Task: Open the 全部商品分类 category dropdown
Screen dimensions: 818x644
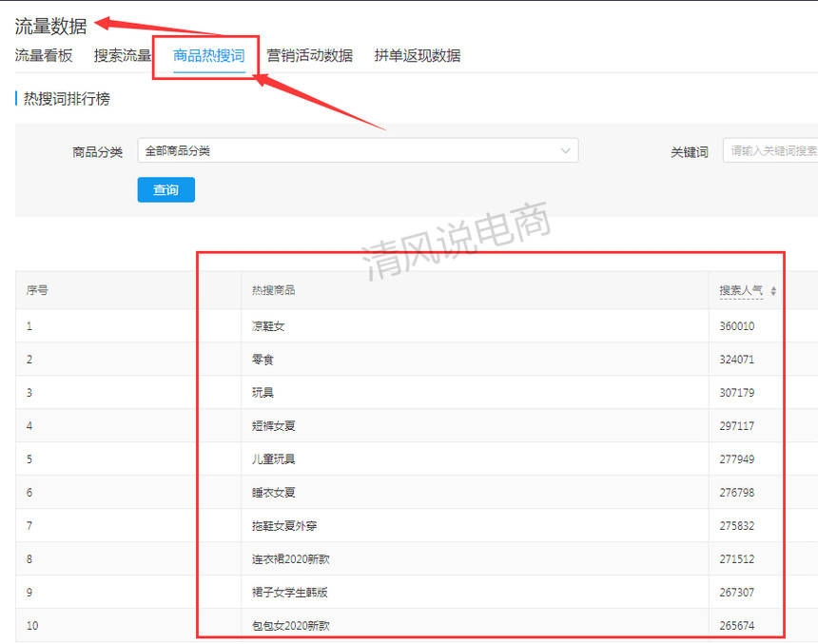Action: [x=357, y=149]
